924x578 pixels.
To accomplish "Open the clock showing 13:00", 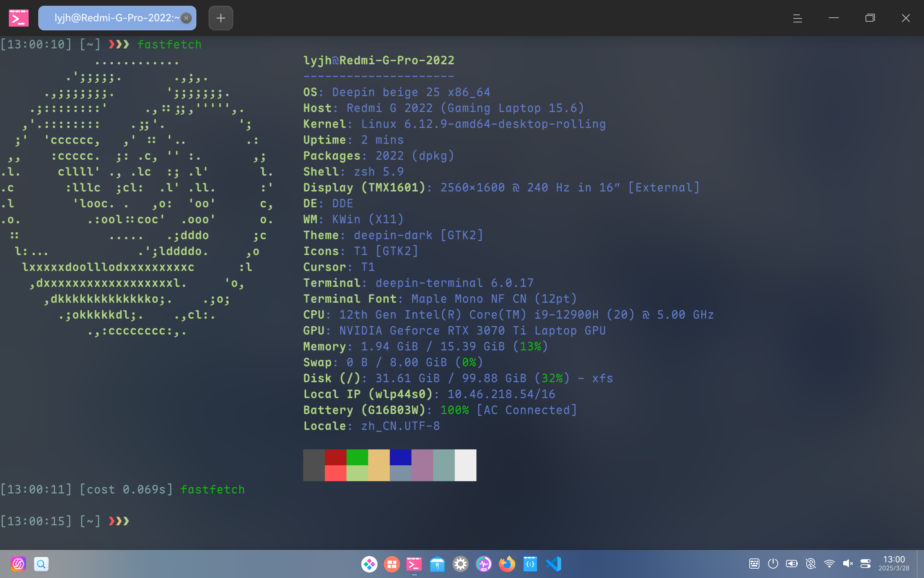I will (894, 563).
